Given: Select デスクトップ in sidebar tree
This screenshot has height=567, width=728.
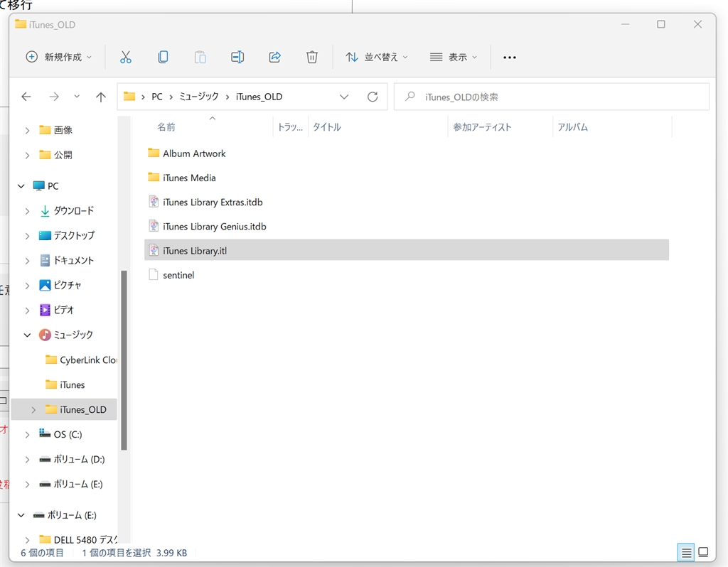Looking at the screenshot, I should [74, 235].
